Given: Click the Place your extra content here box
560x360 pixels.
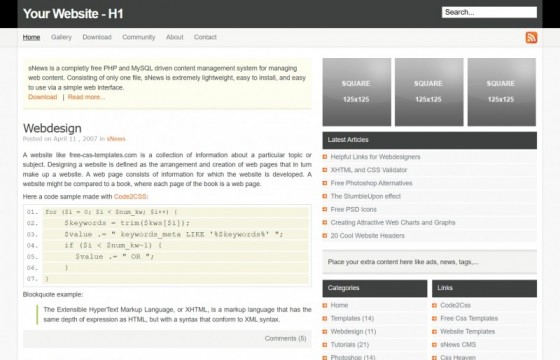Looking at the screenshot, I should coord(429,262).
